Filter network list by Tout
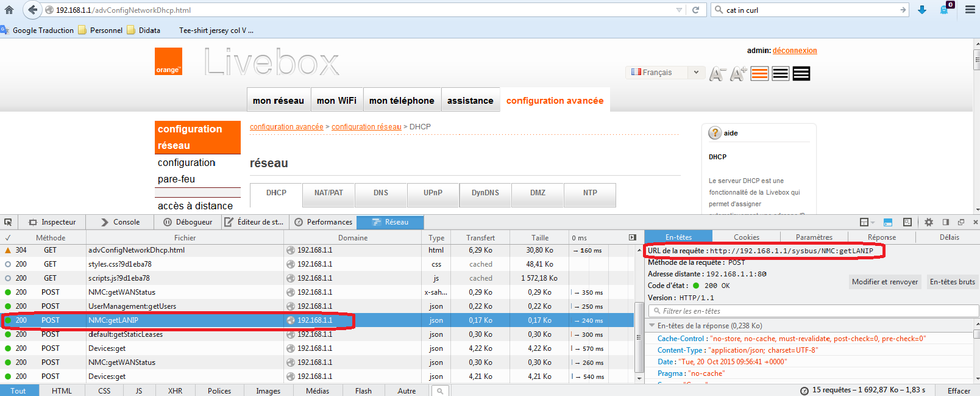Screen dimensions: 980x396 click(x=18, y=391)
